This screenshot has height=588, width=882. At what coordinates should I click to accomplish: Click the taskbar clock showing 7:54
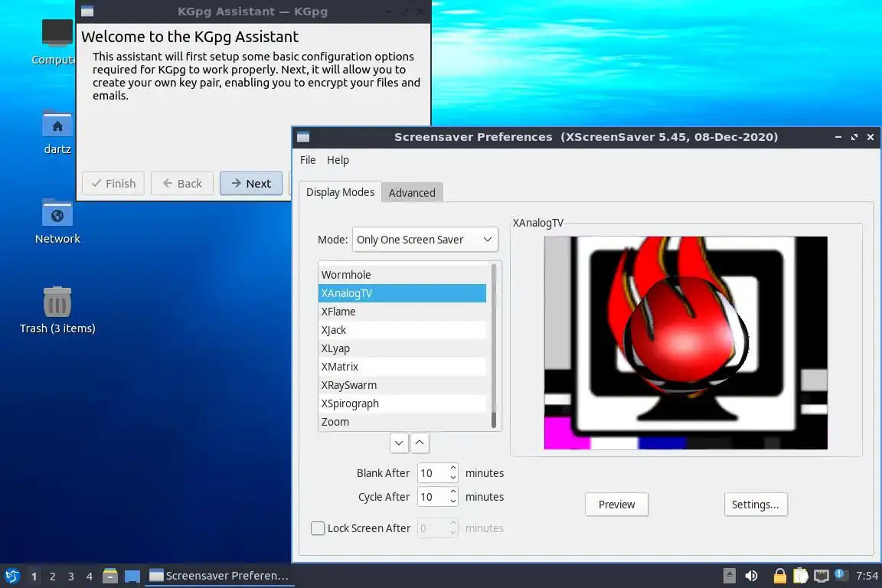(x=867, y=576)
